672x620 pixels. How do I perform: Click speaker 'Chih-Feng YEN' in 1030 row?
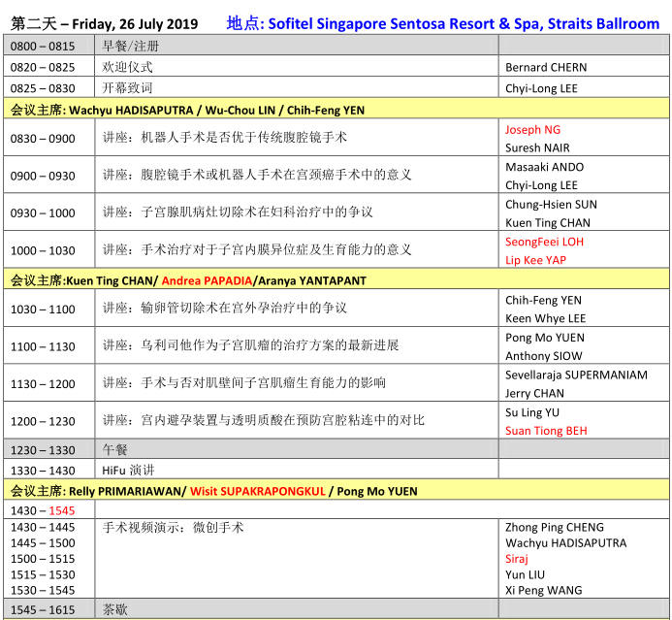tap(543, 300)
